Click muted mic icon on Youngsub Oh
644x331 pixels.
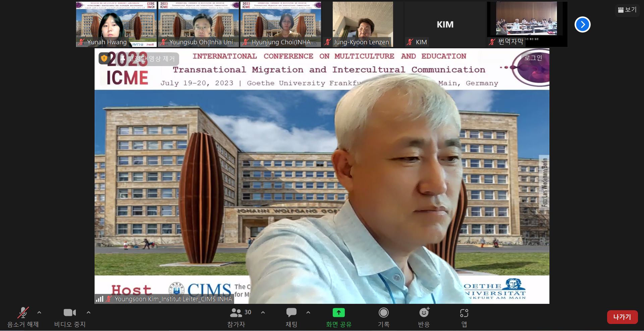163,42
